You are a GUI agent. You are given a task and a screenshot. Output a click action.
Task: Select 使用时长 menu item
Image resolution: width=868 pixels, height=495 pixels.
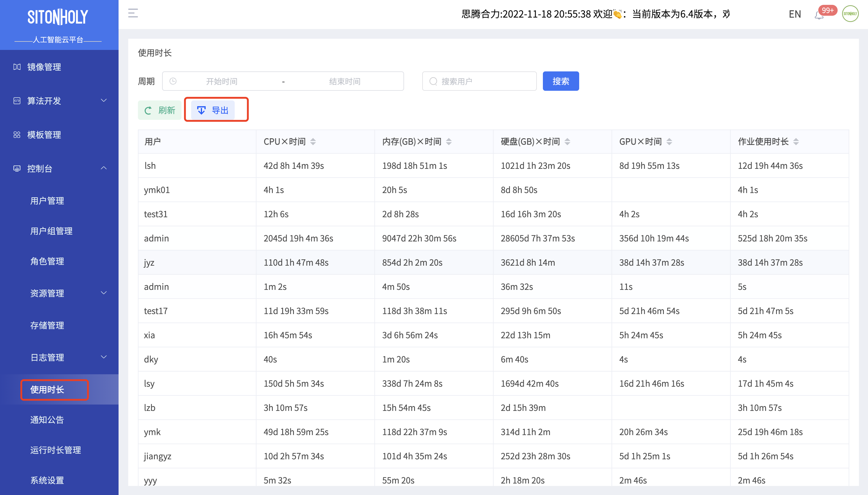[47, 390]
